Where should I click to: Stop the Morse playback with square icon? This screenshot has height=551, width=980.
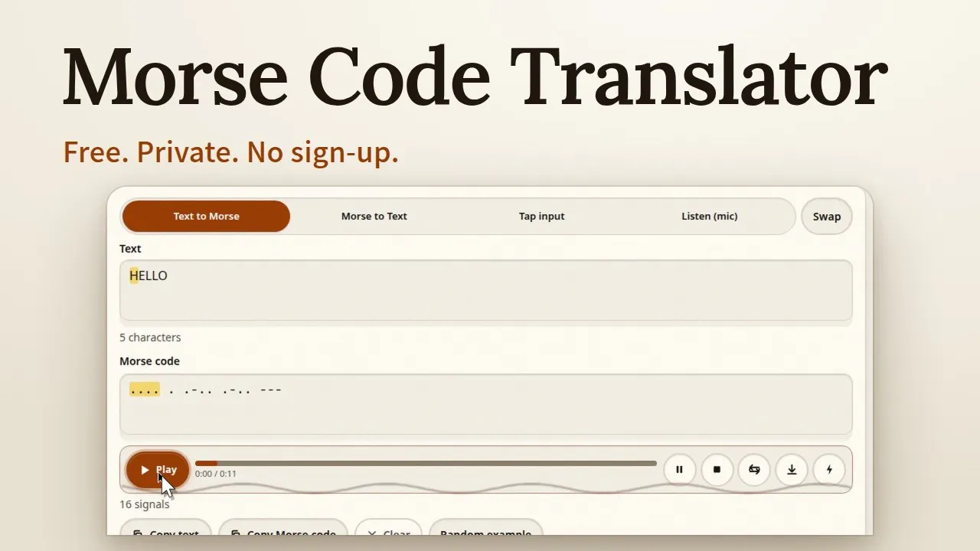click(x=717, y=469)
